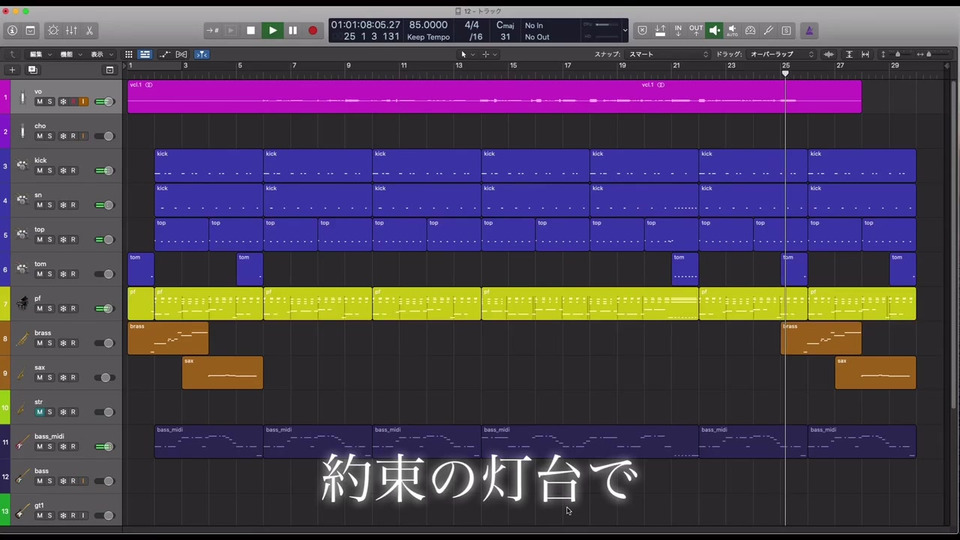Screen dimensions: 960x540
Task: Click the duplicate track button
Action: click(32, 70)
